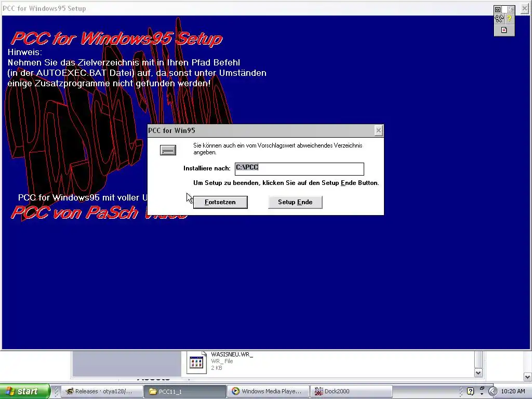The image size is (532, 399).
Task: Click the help question mark tray icon
Action: coord(471,391)
